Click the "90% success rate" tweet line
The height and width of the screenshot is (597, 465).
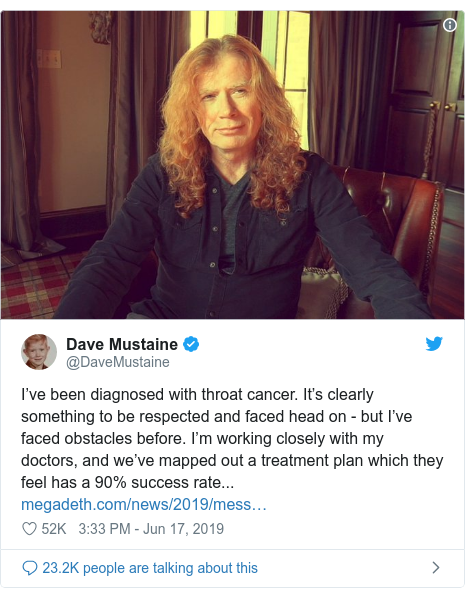127,483
